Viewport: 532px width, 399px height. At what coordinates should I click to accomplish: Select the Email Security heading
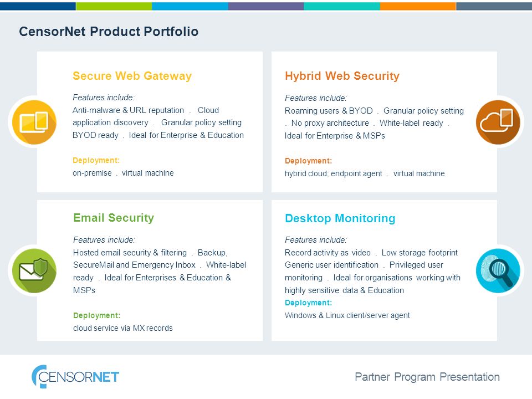(114, 218)
